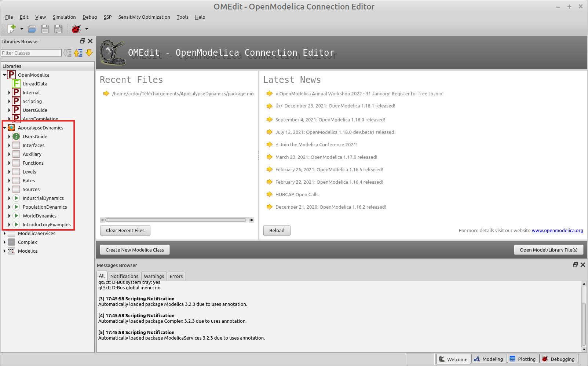Expand the WorldDynamics package arrow
The width and height of the screenshot is (588, 366).
pyautogui.click(x=9, y=216)
